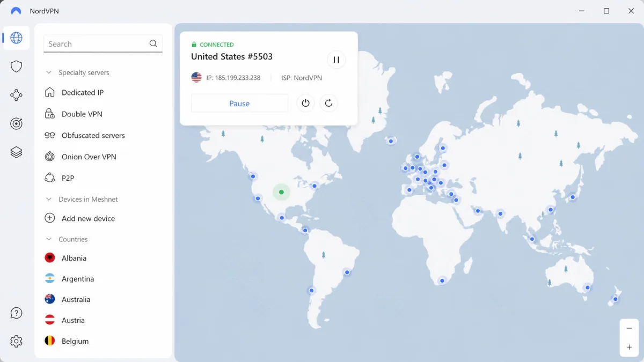Click the search magnifier icon
Image resolution: width=644 pixels, height=362 pixels.
coord(153,43)
